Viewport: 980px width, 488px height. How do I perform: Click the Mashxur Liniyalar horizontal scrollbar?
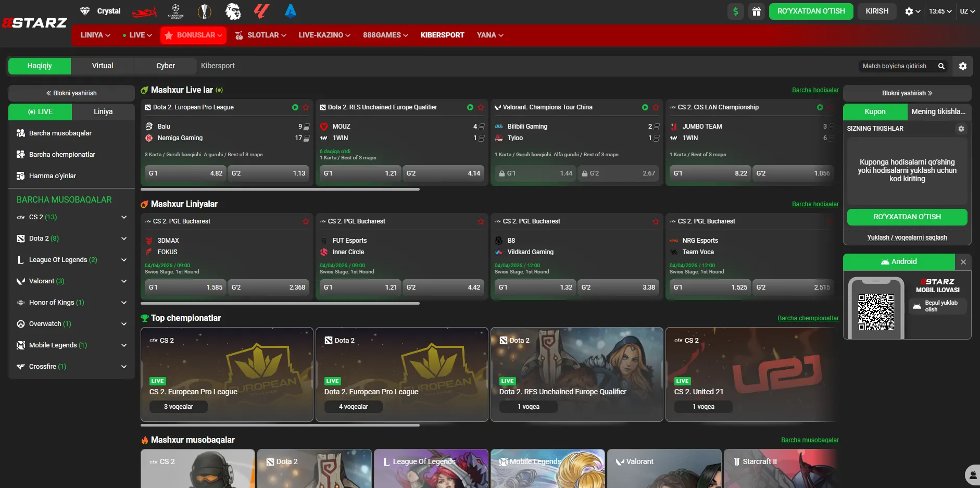click(x=280, y=304)
